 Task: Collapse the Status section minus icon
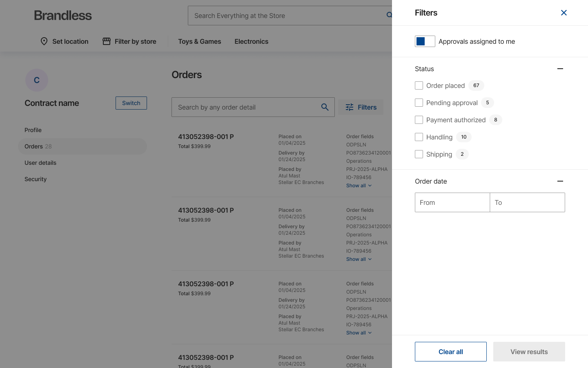(x=560, y=69)
